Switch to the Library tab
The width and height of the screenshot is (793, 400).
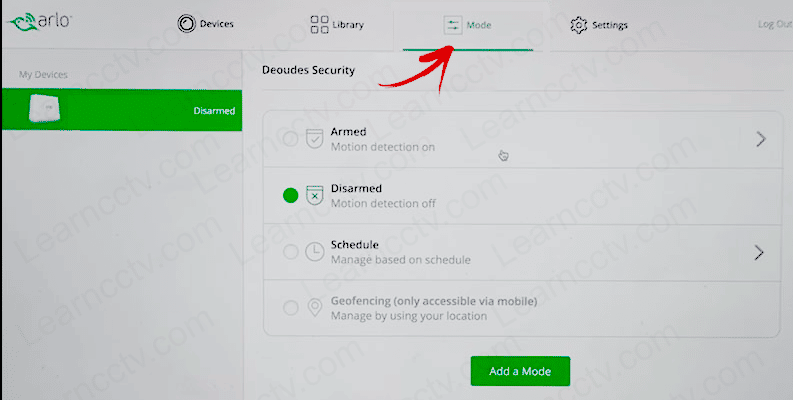point(337,24)
